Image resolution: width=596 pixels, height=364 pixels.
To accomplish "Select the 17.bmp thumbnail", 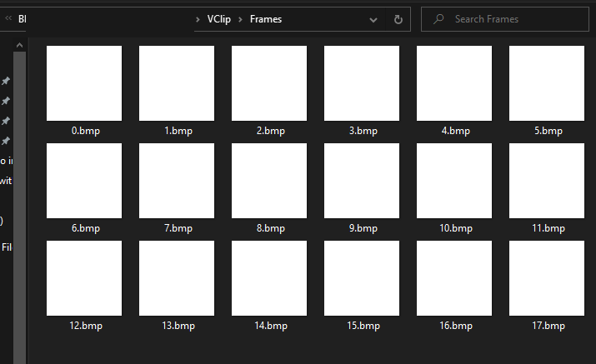I will click(547, 278).
